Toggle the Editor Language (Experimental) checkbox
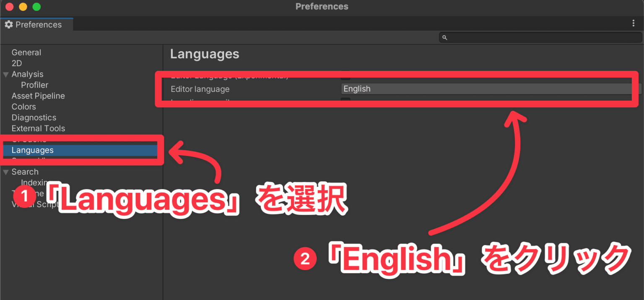 pyautogui.click(x=345, y=76)
